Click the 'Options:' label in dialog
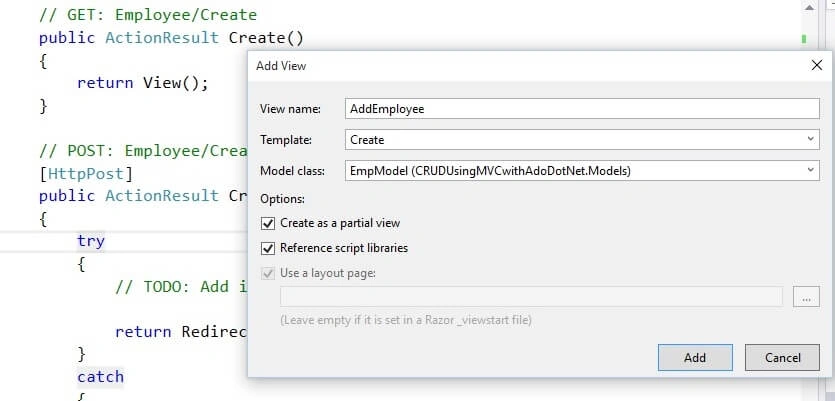 pyautogui.click(x=282, y=199)
